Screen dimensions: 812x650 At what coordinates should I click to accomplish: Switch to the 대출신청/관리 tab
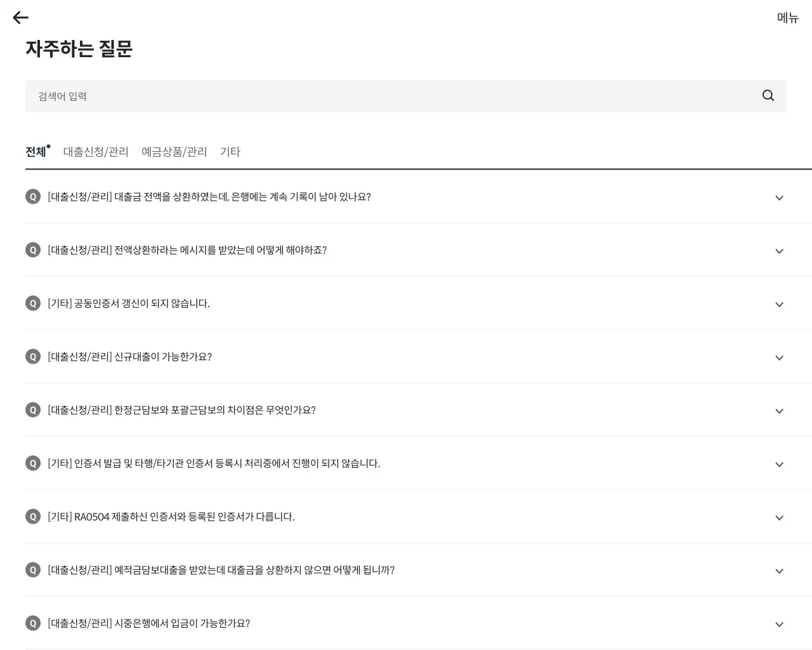coord(96,152)
